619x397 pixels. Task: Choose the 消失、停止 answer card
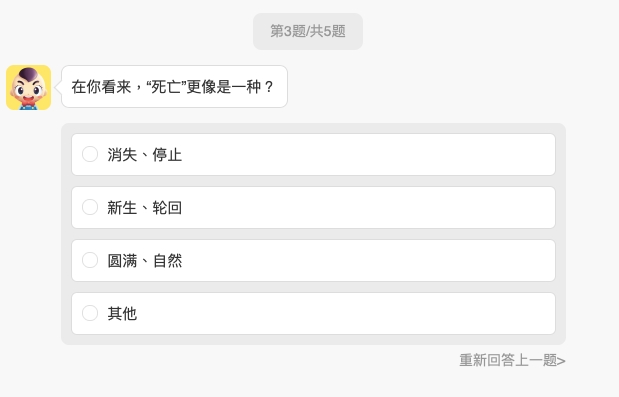[x=313, y=154]
